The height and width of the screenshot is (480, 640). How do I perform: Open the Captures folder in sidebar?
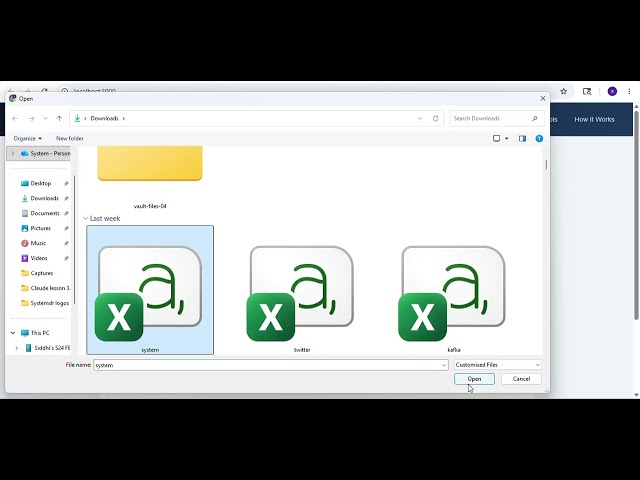tap(42, 273)
